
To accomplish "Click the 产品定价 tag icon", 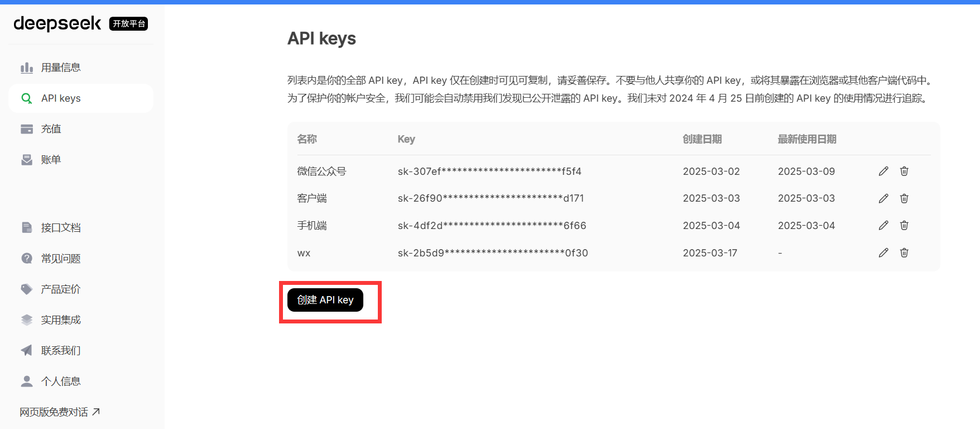I will click(27, 289).
